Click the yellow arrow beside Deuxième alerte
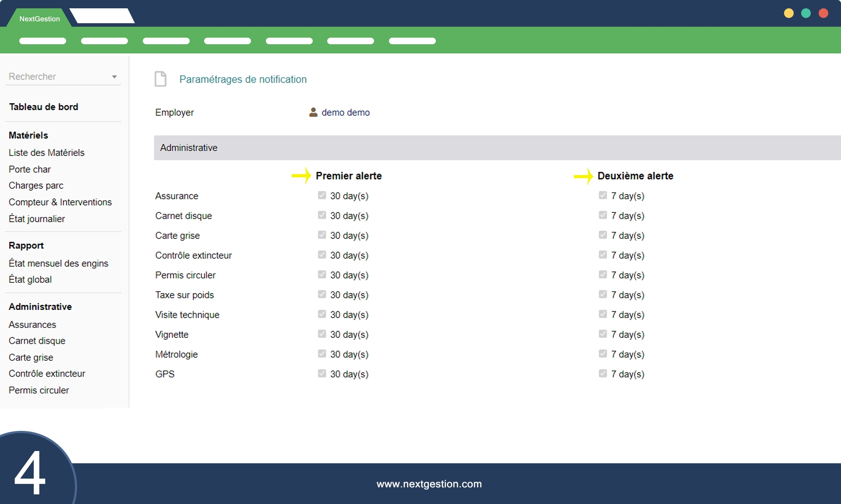841x504 pixels. [583, 176]
